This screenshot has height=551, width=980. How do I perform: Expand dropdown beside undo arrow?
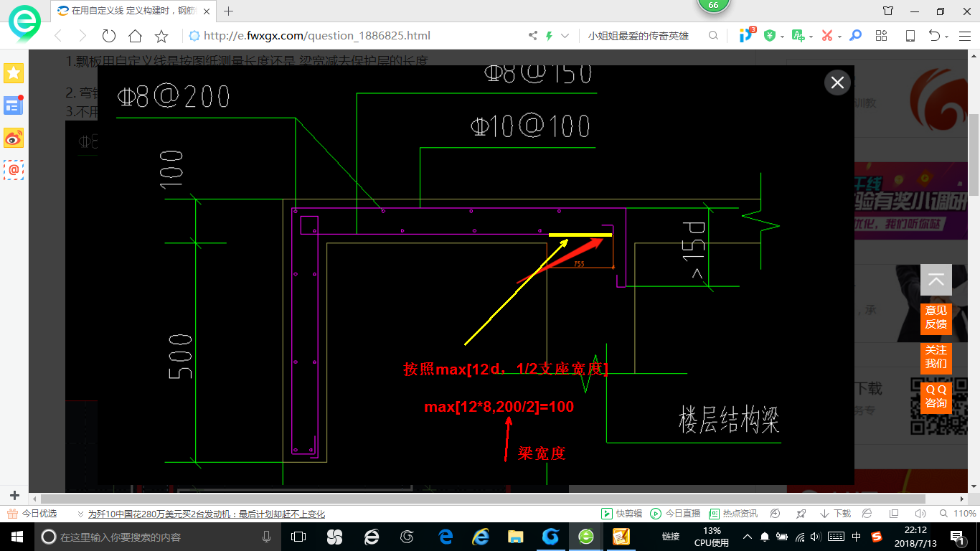[x=947, y=37]
